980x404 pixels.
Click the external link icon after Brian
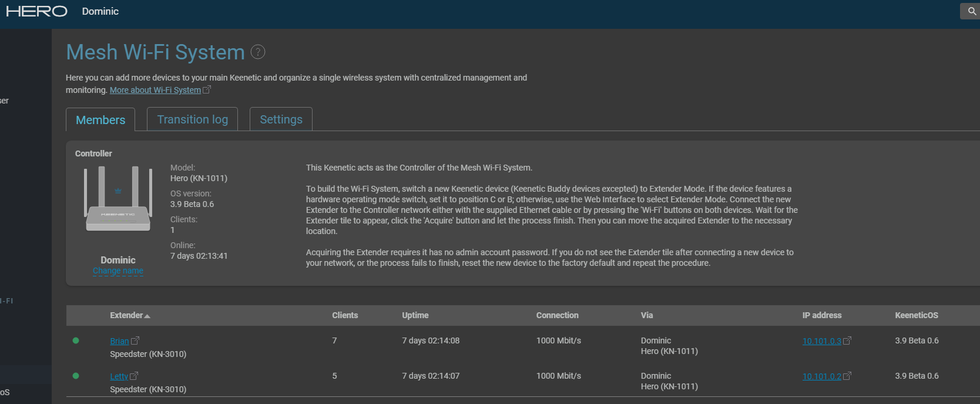pos(135,340)
